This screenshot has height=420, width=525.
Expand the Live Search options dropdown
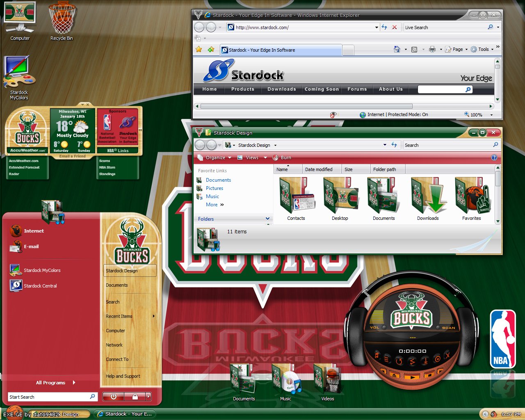click(x=498, y=27)
